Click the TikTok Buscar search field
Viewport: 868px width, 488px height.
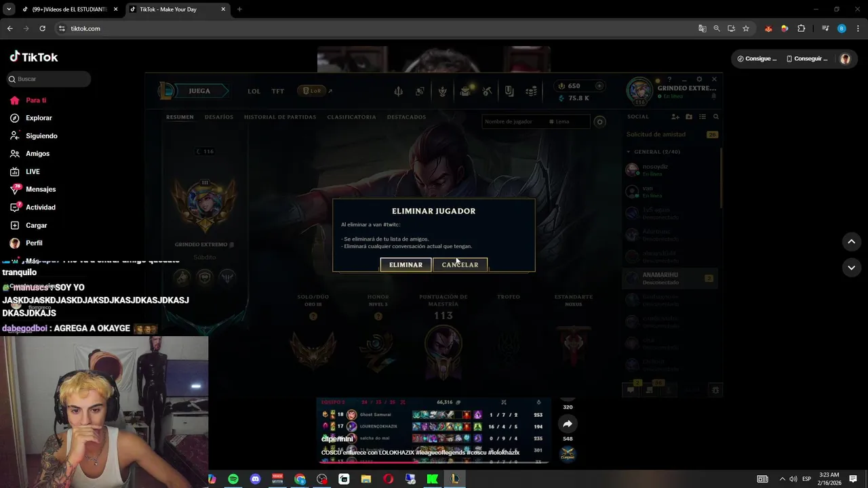49,79
